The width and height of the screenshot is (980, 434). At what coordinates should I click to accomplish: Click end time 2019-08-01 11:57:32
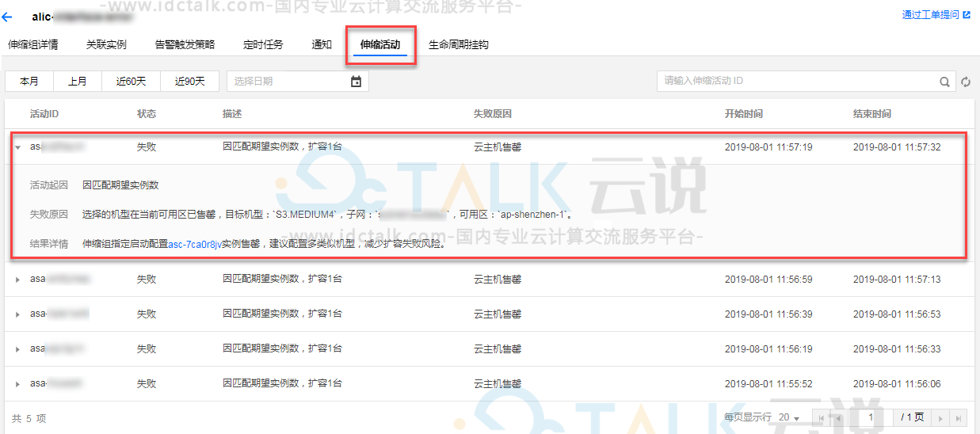tap(897, 147)
